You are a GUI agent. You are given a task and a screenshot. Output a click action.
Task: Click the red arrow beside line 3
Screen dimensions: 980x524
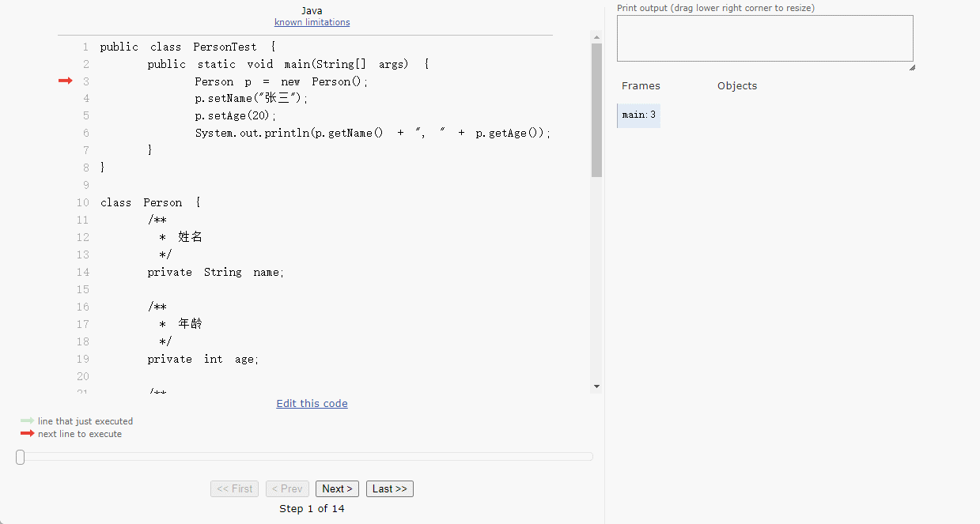tap(65, 81)
